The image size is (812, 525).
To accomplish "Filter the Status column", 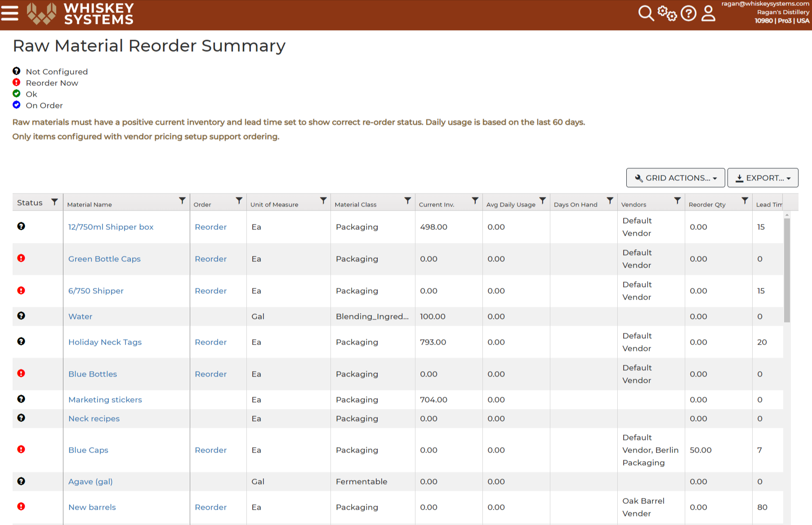I will tap(54, 202).
